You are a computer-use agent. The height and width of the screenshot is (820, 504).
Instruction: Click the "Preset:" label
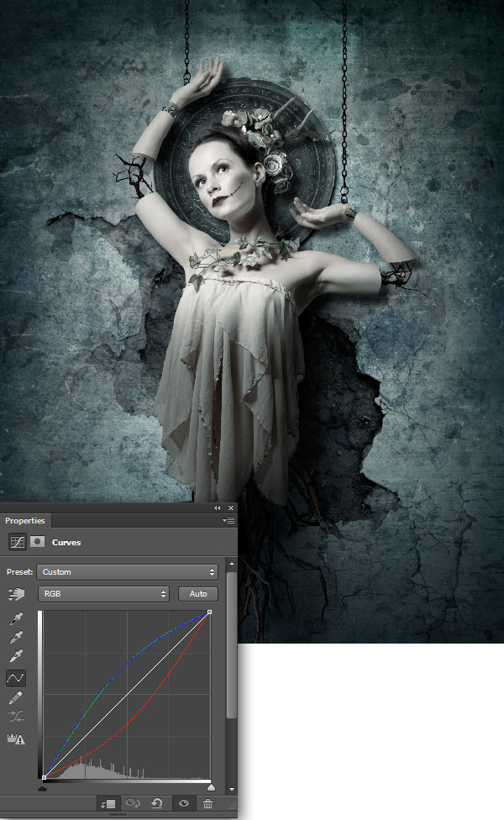point(20,572)
